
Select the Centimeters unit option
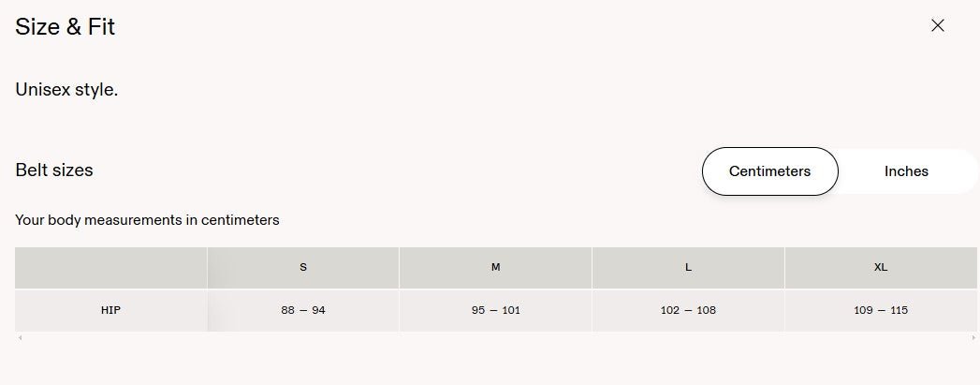click(x=770, y=171)
